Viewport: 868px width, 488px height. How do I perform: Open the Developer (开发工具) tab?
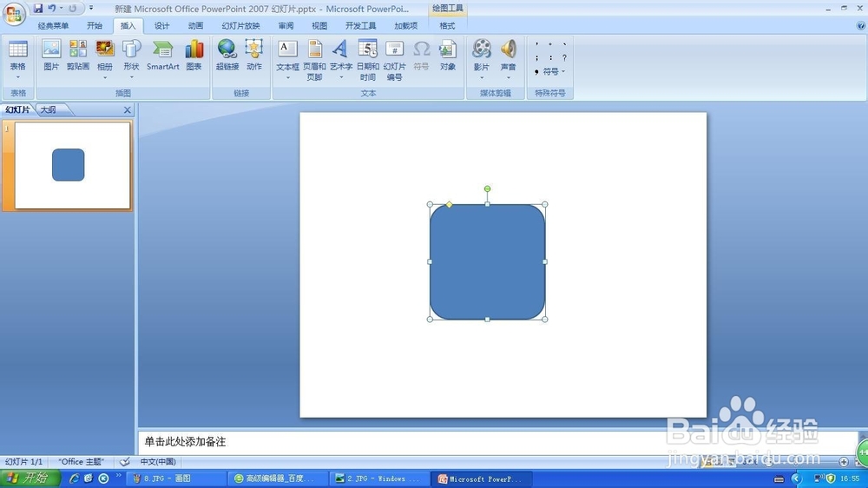click(360, 26)
